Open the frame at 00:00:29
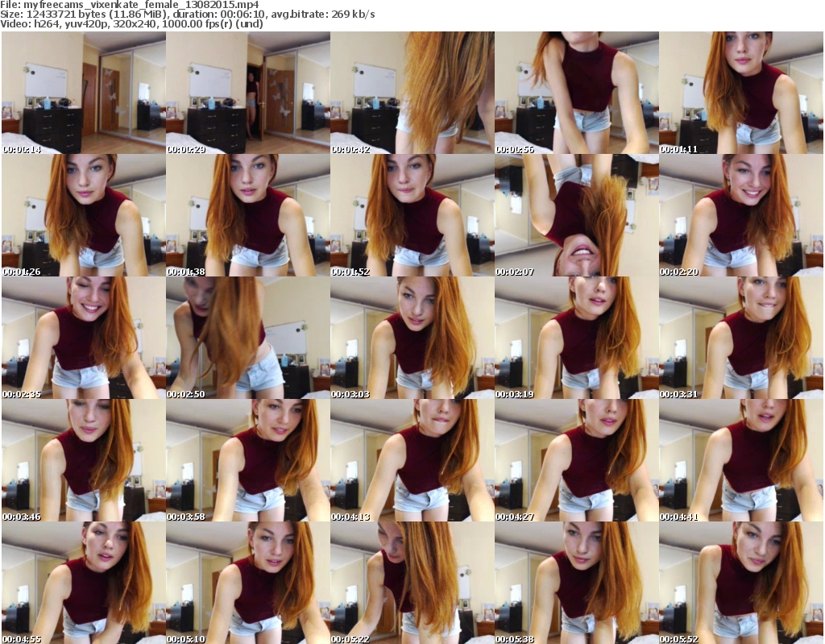Image resolution: width=825 pixels, height=644 pixels. coord(248,93)
